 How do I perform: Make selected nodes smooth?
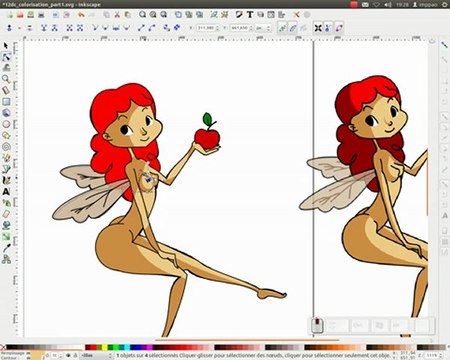coord(105,28)
